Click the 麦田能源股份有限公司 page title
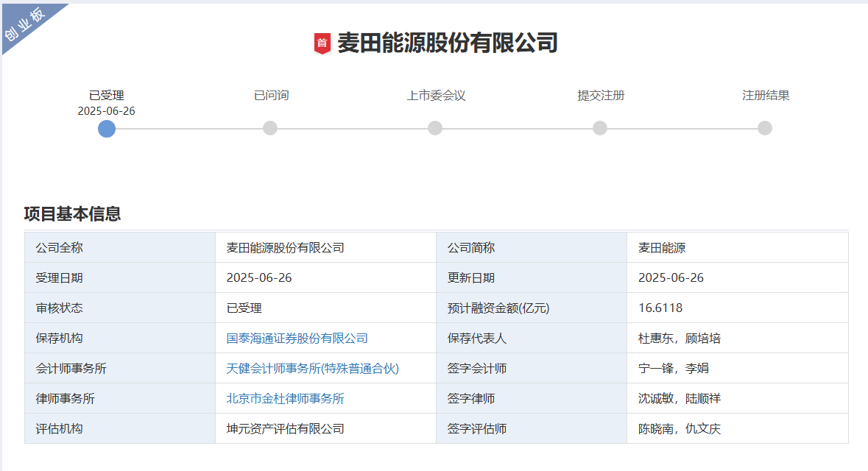The height and width of the screenshot is (471, 868). click(x=448, y=43)
